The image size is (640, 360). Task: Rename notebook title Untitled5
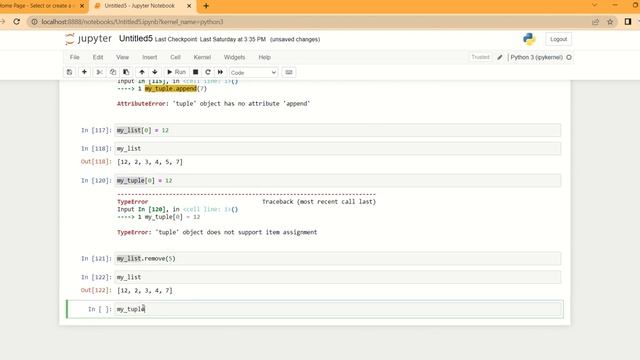click(x=136, y=39)
